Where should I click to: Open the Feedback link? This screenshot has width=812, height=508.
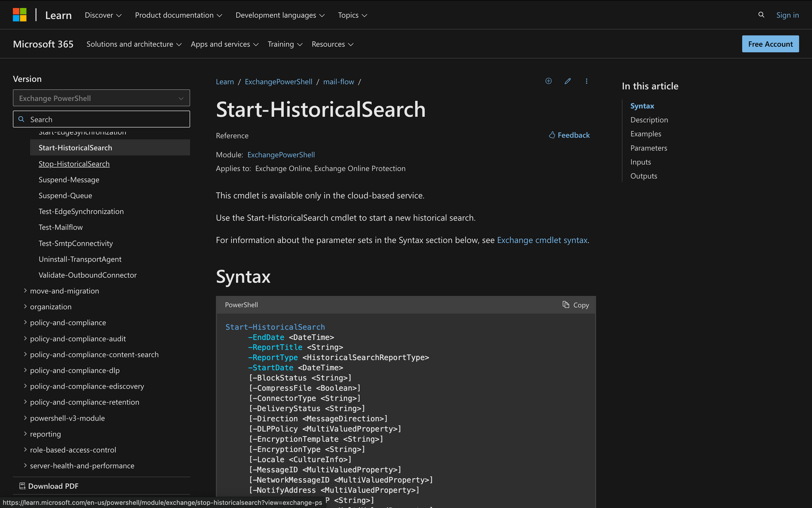click(x=569, y=135)
